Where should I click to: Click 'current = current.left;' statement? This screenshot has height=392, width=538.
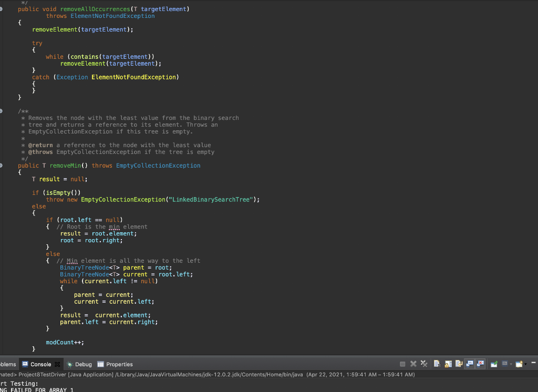[114, 302]
